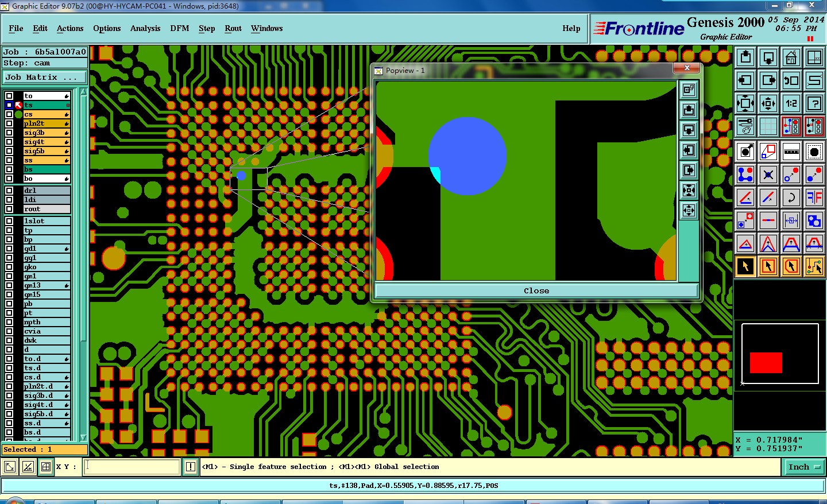
Task: Open the Actions menu
Action: [70, 28]
